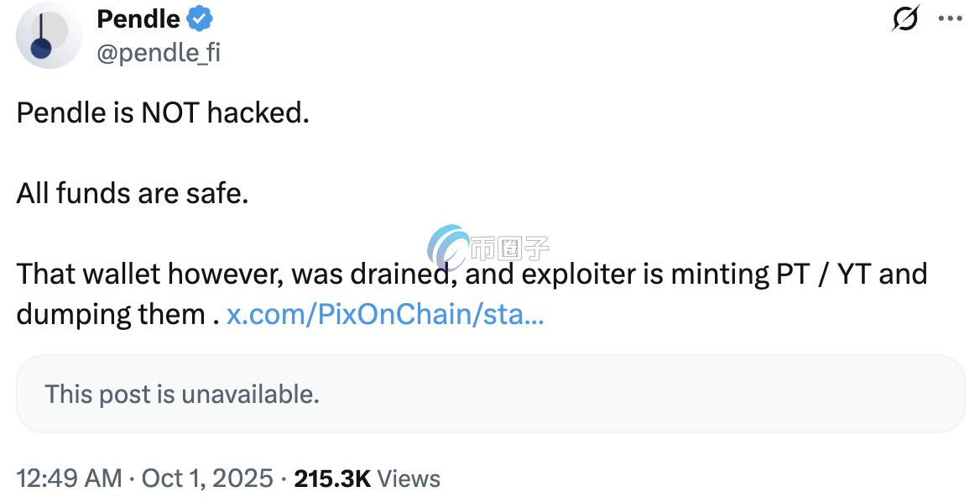This screenshot has height=497, width=980.
Task: Click the 币圈子 watermark text
Action: (509, 247)
